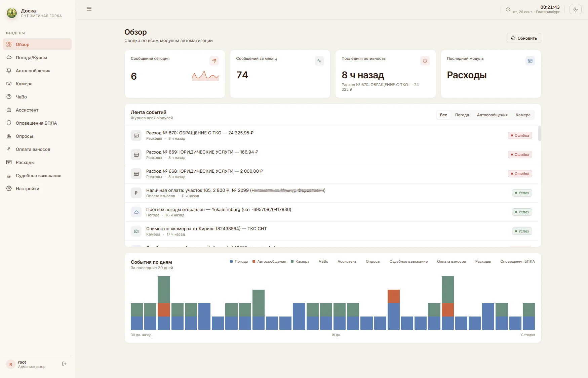Click the root user avatar
Screen dimensions: 588x378
pos(11,364)
